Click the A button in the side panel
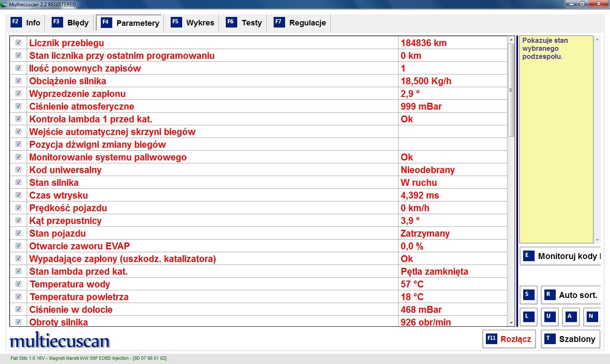The width and height of the screenshot is (610, 364). click(x=571, y=317)
